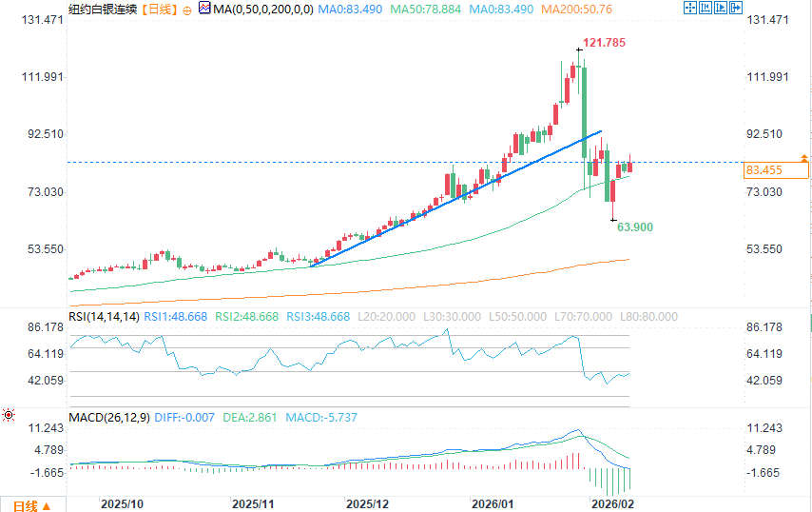This screenshot has width=812, height=512.
Task: Click the left MACD axis -1.665 label
Action: 48,472
